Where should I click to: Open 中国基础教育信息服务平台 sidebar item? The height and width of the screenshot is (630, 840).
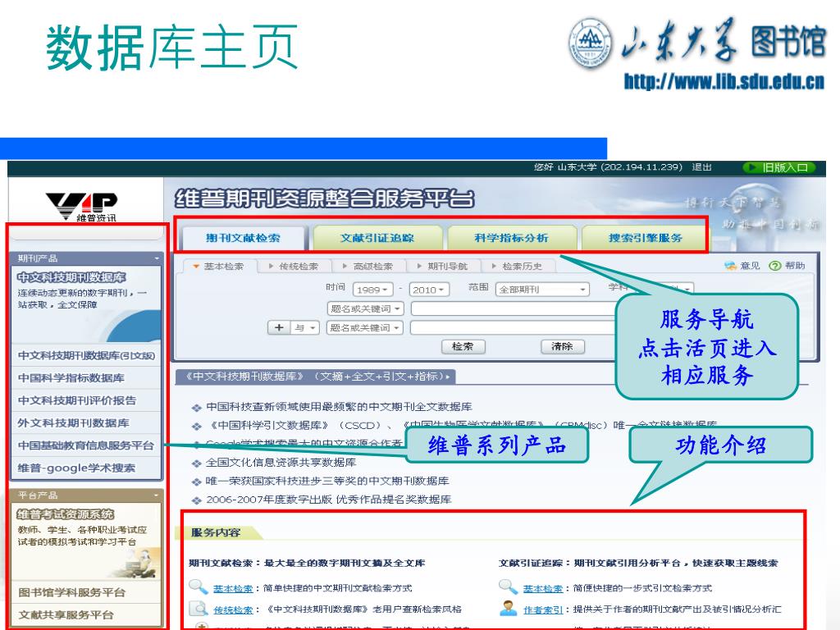[86, 445]
